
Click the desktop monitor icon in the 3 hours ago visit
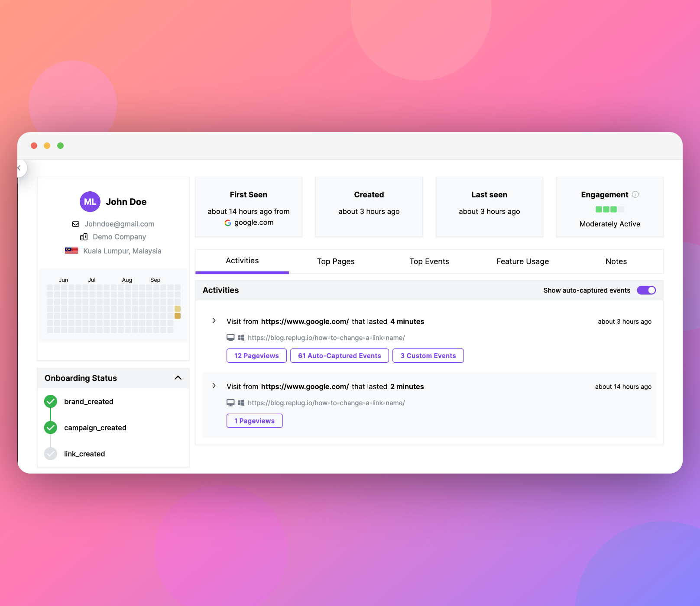(231, 338)
